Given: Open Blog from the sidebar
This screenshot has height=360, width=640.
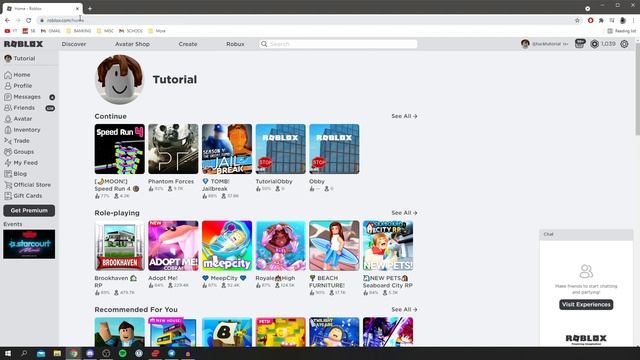Looking at the screenshot, I should point(16,174).
